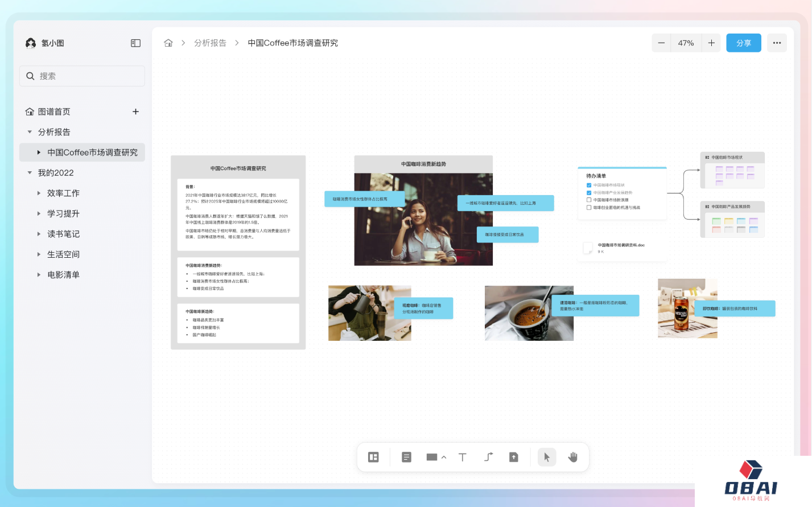Select the board layout tool in bottom toolbar
The width and height of the screenshot is (812, 507).
point(373,457)
